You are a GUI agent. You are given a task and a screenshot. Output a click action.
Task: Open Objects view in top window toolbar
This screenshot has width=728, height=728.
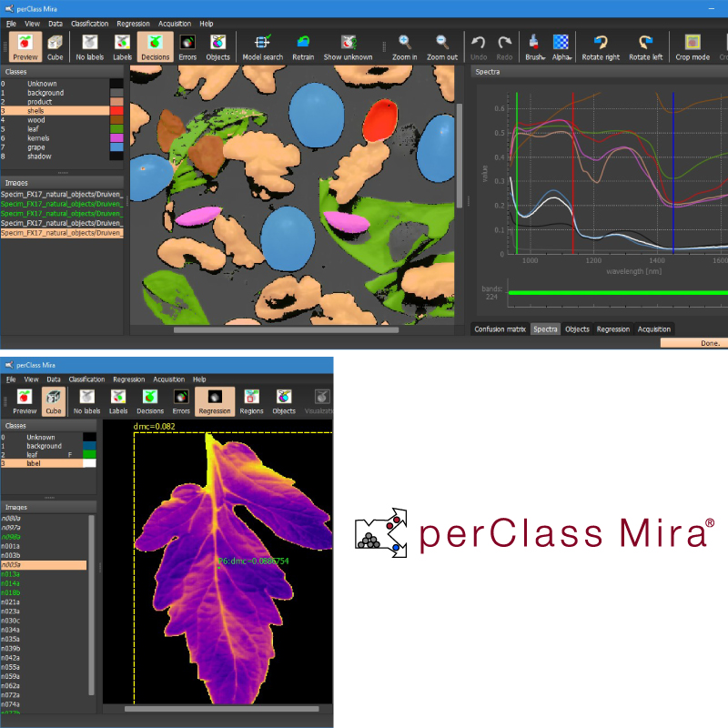(x=217, y=47)
